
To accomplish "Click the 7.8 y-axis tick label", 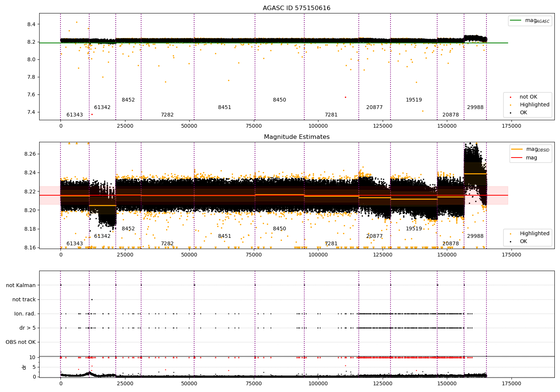I will click(x=31, y=77).
